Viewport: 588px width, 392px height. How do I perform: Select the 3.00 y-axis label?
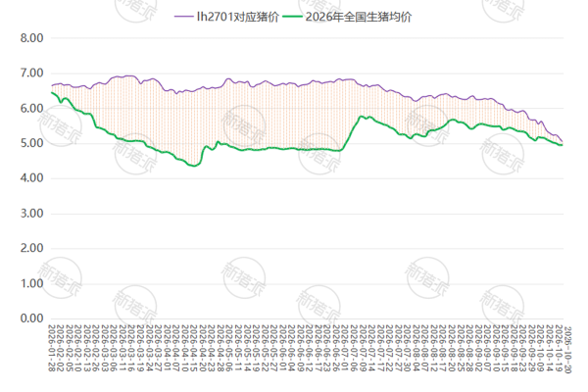32,214
